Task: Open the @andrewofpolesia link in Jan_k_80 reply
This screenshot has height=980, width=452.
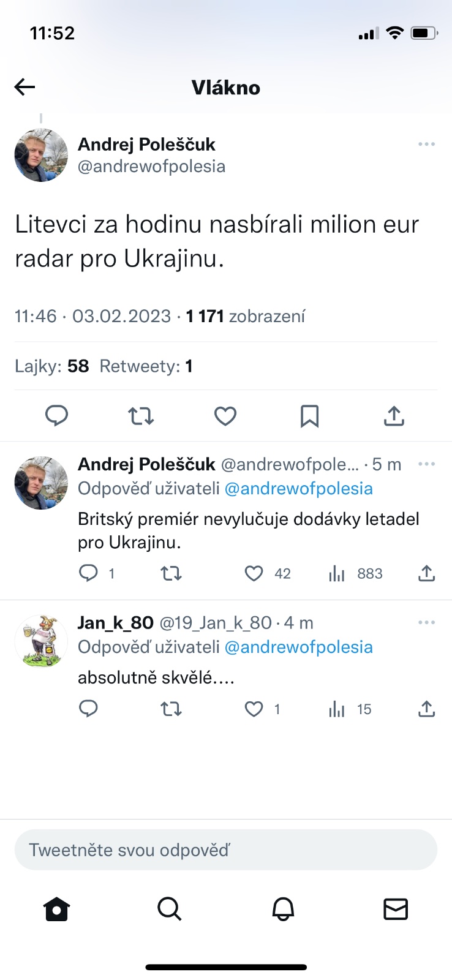Action: point(299,647)
